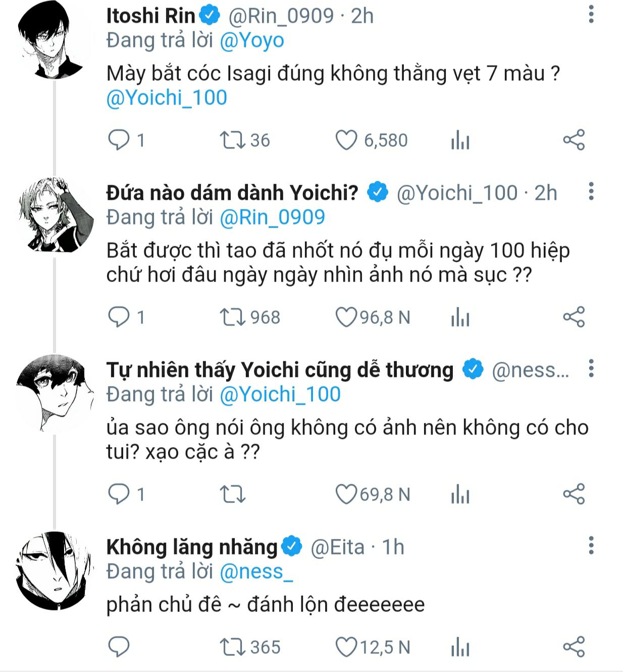Image resolution: width=623 pixels, height=672 pixels.
Task: View analytics for Itoshi Rin's tweet
Action: coord(460,140)
